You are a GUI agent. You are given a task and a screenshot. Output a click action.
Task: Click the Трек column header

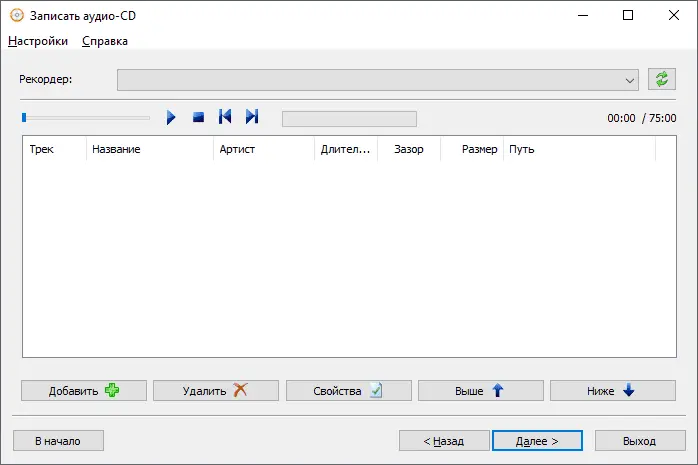[x=54, y=150]
